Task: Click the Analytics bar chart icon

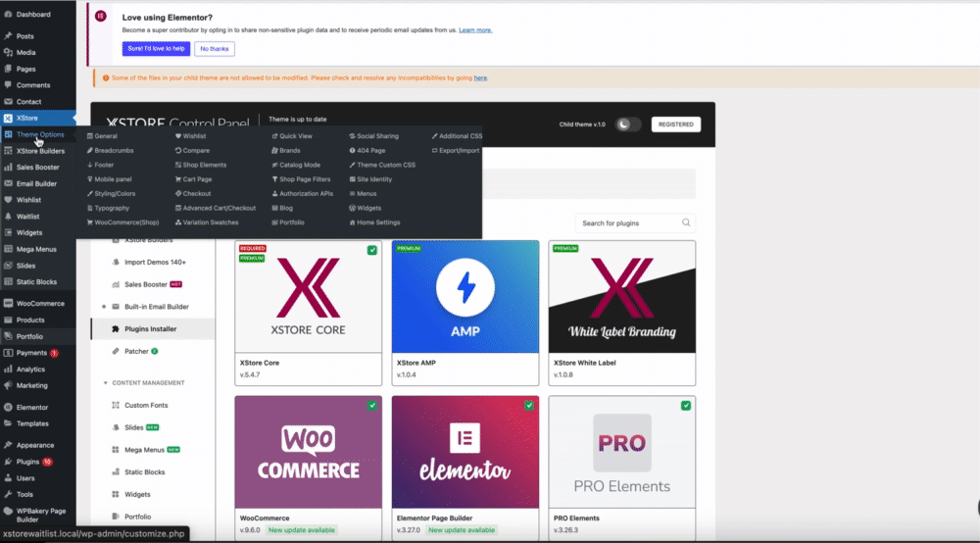Action: coord(8,369)
